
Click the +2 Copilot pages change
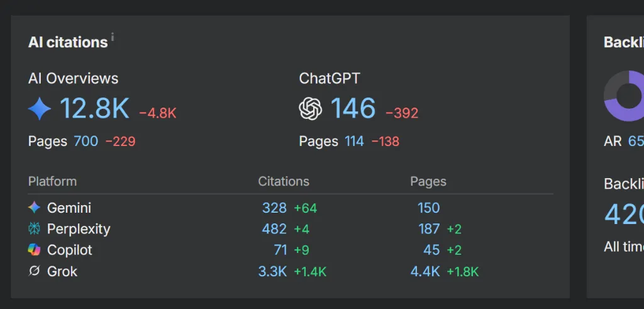coord(454,250)
